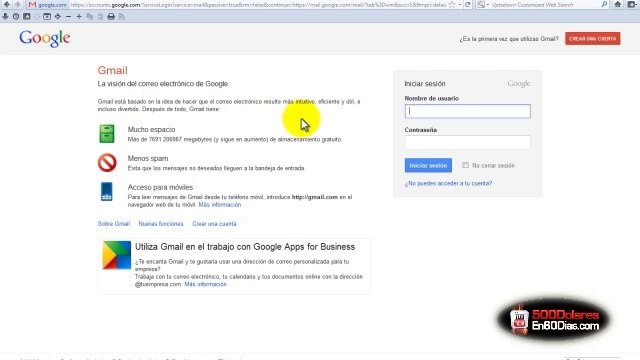
Task: Print the page using printer icon
Action: (111, 17)
